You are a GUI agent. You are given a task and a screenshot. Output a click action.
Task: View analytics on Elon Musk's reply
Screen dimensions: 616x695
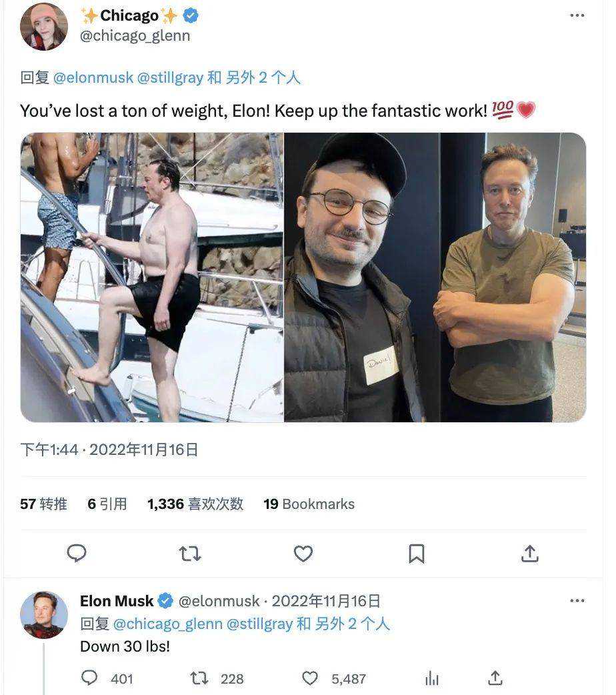(431, 678)
